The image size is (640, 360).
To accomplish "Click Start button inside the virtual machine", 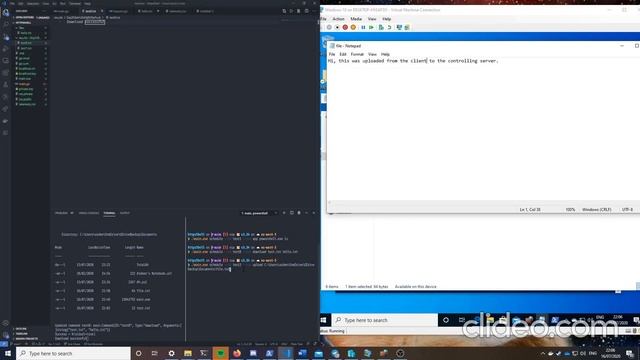I will point(324,320).
